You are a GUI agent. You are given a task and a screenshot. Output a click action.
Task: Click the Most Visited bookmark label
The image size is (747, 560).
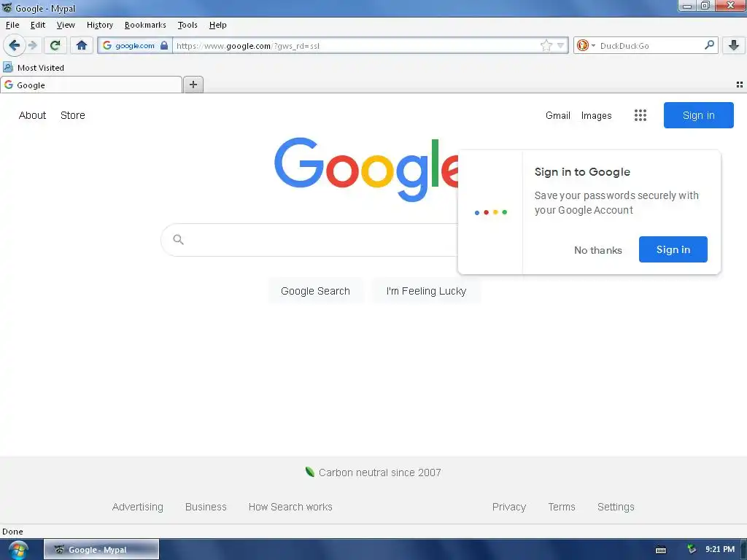point(41,68)
